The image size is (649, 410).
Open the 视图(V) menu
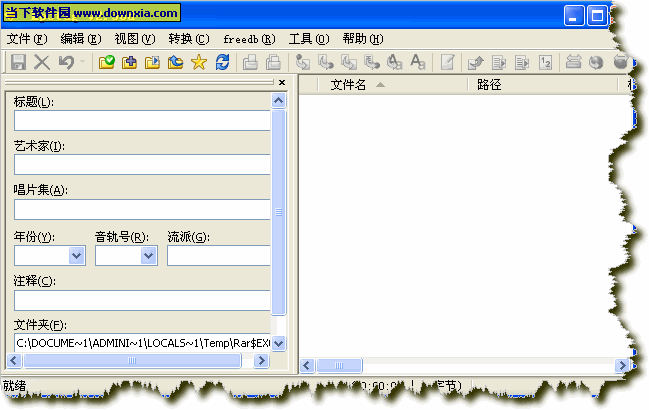[x=135, y=39]
